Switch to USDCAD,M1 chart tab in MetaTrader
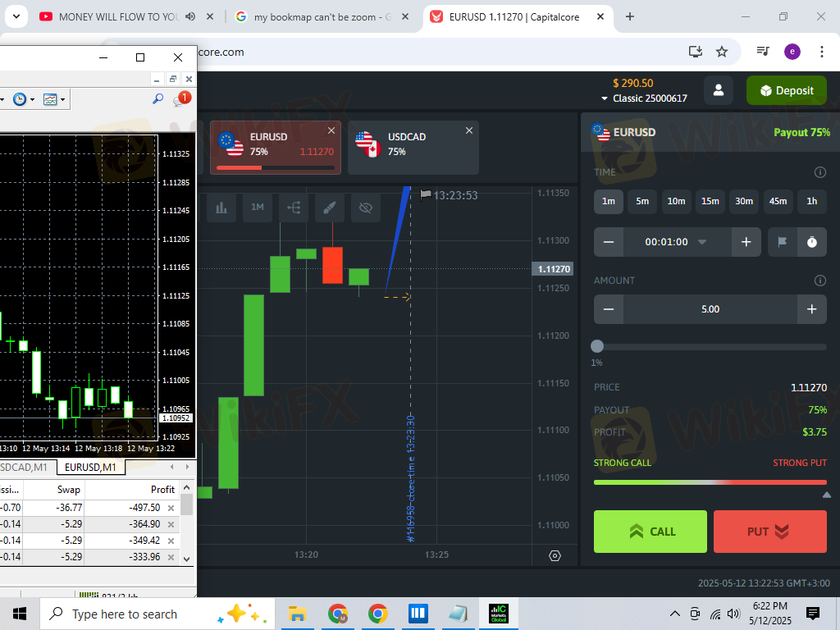840x630 pixels. click(25, 467)
